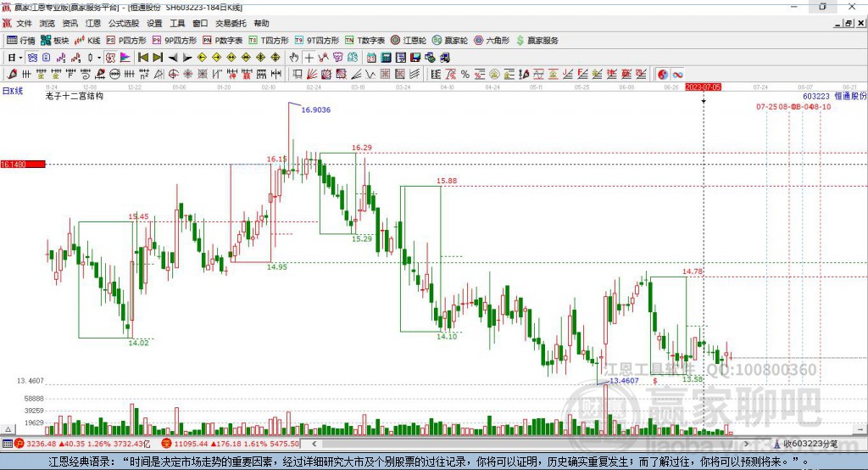Open the 浏览 menu

pyautogui.click(x=47, y=23)
